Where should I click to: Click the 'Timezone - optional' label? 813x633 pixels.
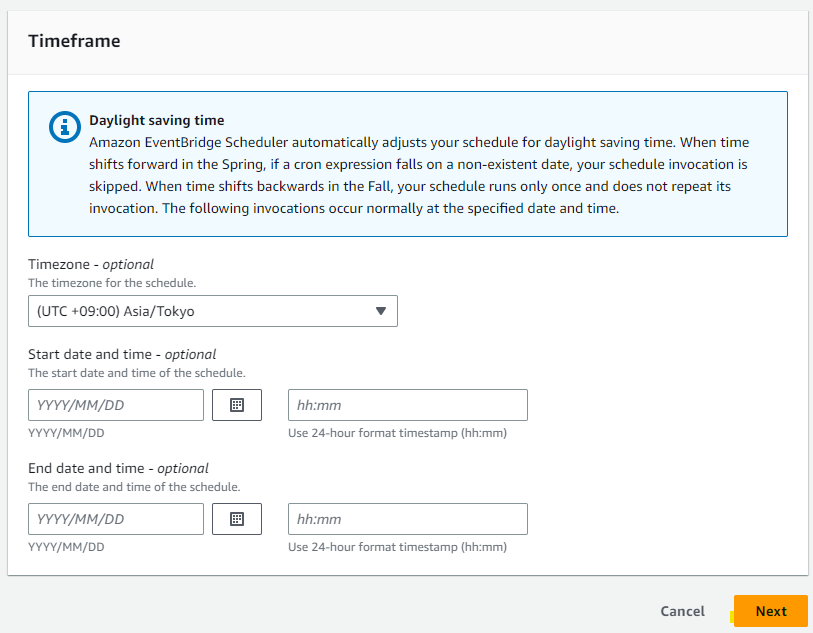pyautogui.click(x=91, y=265)
